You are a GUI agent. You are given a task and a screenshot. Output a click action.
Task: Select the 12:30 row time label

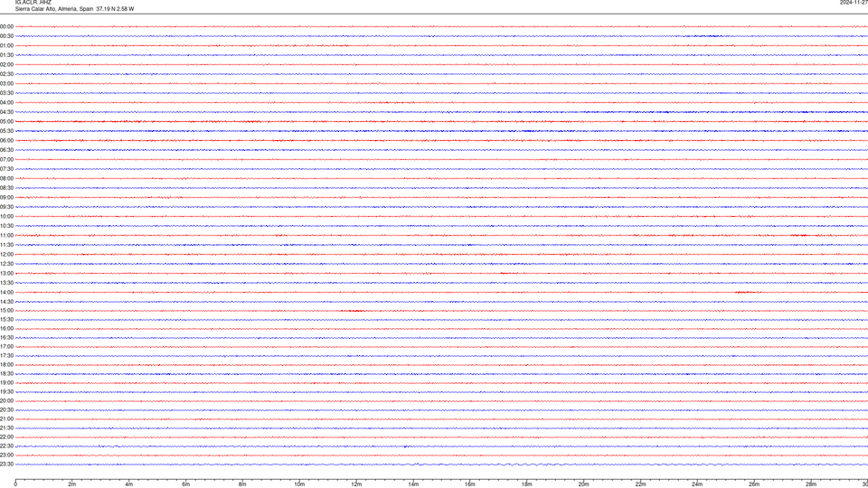coord(6,264)
